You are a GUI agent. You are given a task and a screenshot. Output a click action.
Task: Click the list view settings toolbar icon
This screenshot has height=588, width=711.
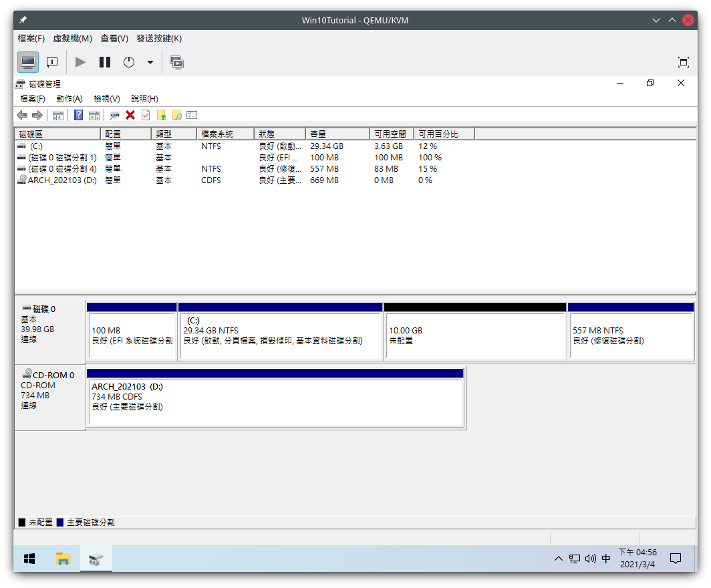click(x=192, y=115)
